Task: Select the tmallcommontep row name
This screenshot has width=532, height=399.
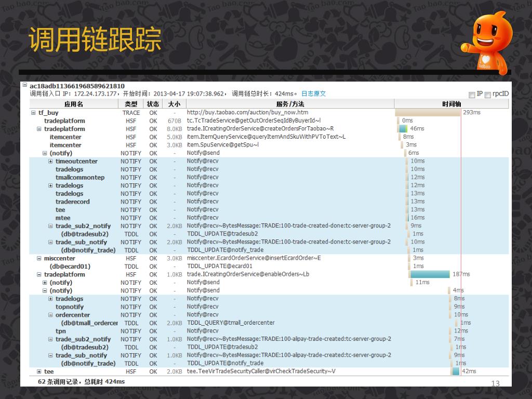Action: coord(80,178)
